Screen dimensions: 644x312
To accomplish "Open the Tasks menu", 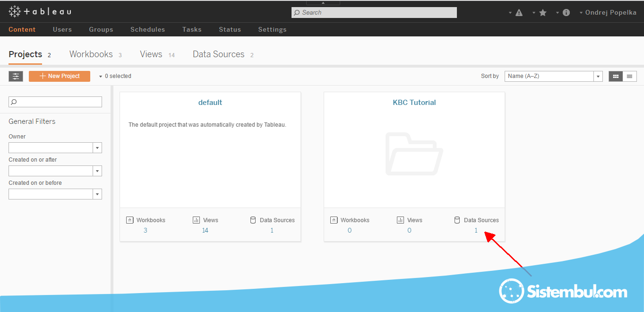I will 192,29.
